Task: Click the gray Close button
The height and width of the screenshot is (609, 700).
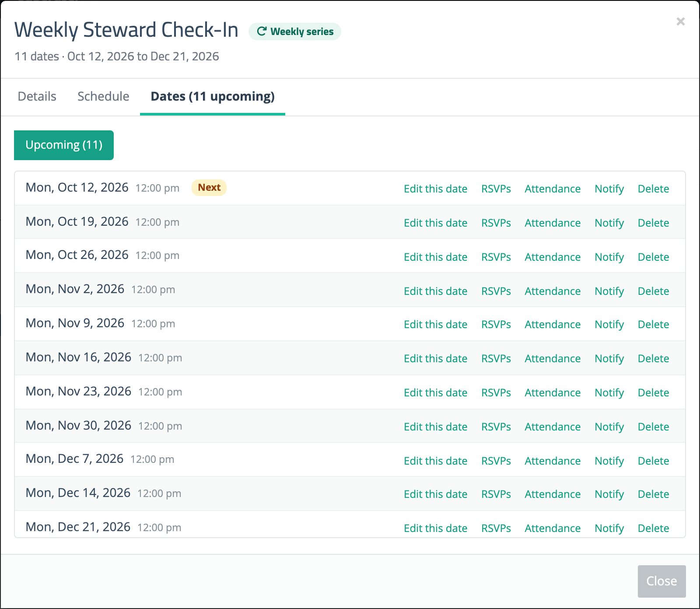Action: tap(661, 581)
